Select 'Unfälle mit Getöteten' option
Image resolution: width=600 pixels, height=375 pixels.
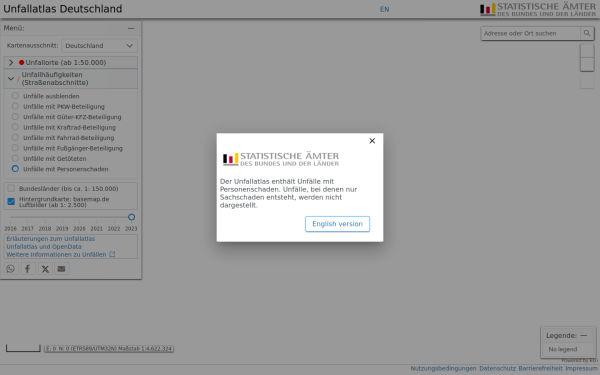pos(15,158)
